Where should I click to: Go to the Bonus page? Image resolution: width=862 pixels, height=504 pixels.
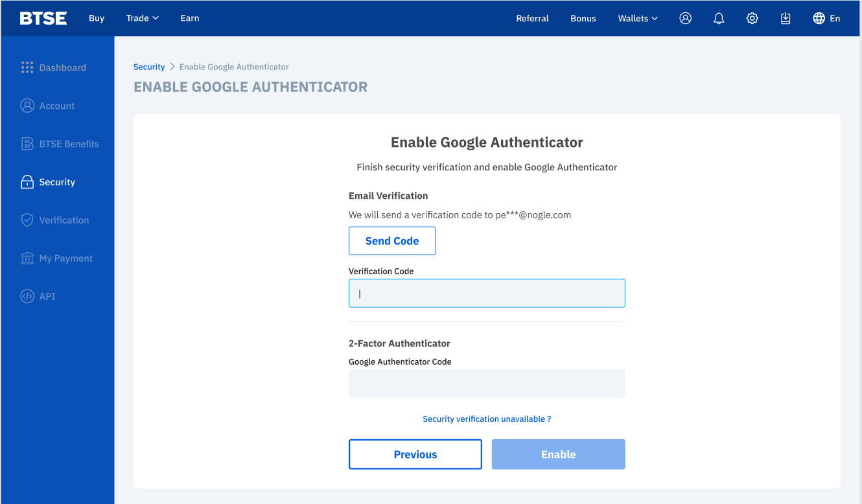click(583, 18)
